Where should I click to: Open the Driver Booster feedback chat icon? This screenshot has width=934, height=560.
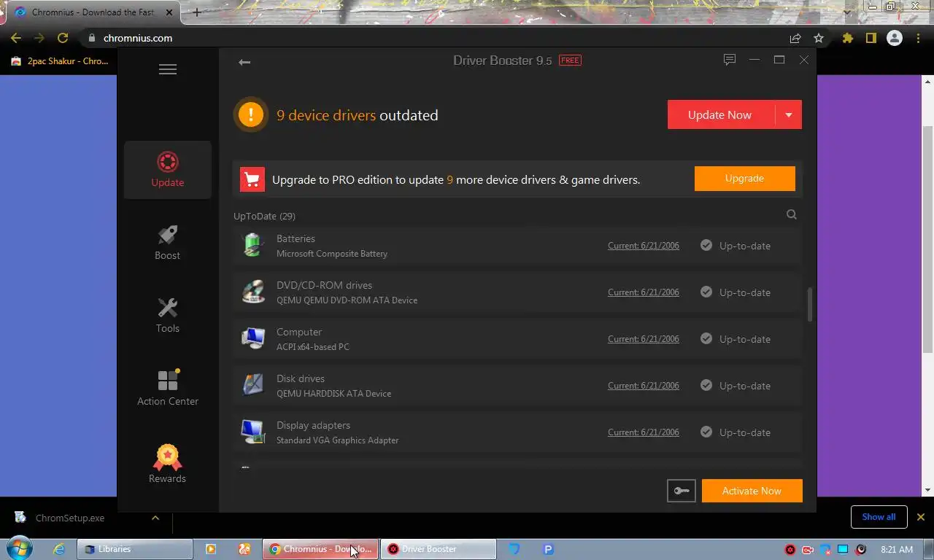point(729,60)
